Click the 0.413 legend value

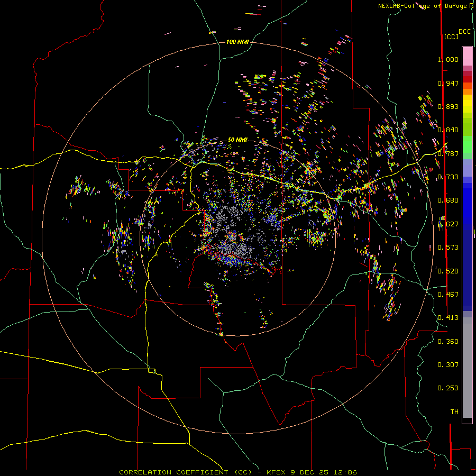point(448,318)
